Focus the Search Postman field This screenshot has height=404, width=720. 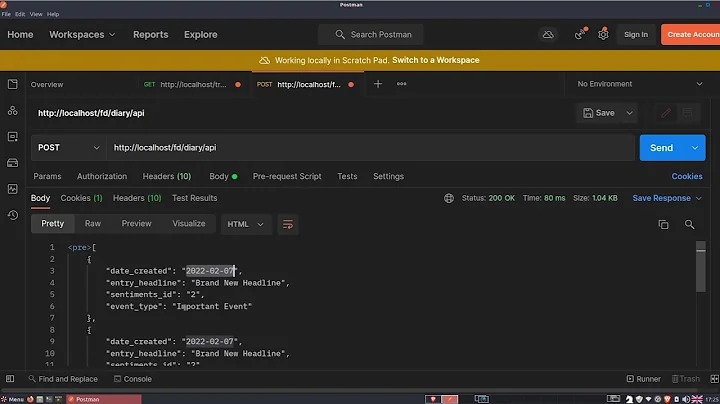click(370, 34)
